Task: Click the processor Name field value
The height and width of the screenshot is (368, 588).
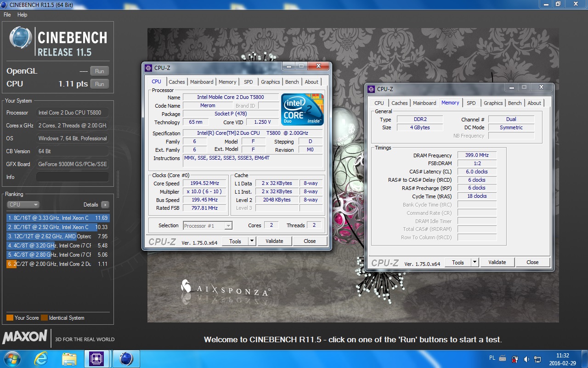Action: coord(231,97)
